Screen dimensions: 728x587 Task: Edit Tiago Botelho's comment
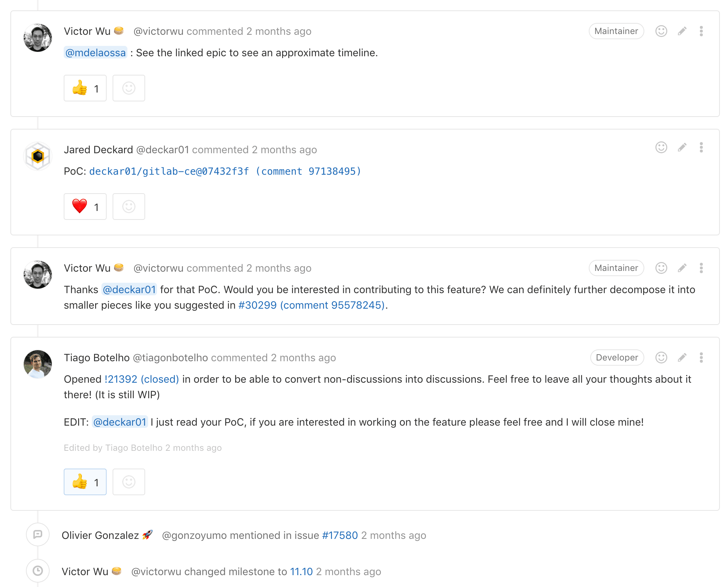click(x=682, y=358)
